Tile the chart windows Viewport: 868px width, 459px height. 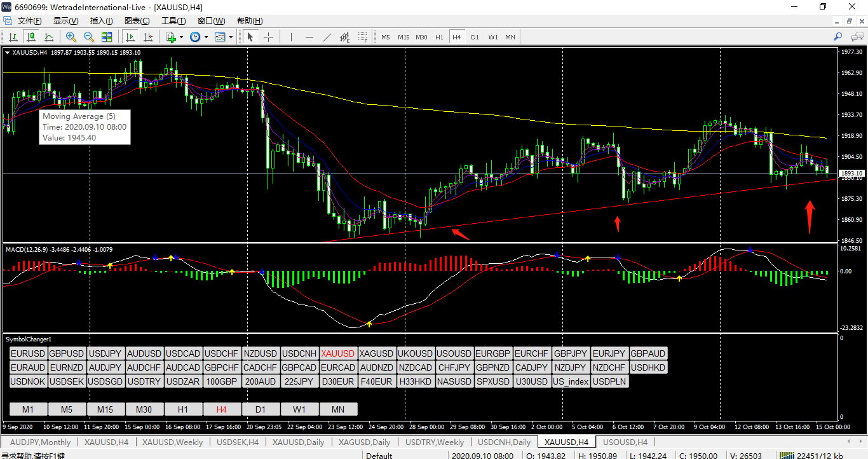click(107, 37)
